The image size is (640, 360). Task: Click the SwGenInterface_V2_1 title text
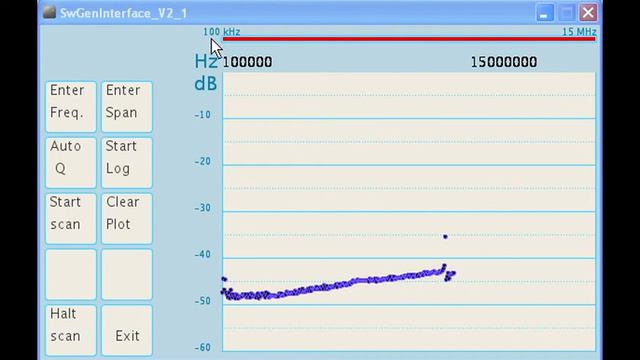123,13
